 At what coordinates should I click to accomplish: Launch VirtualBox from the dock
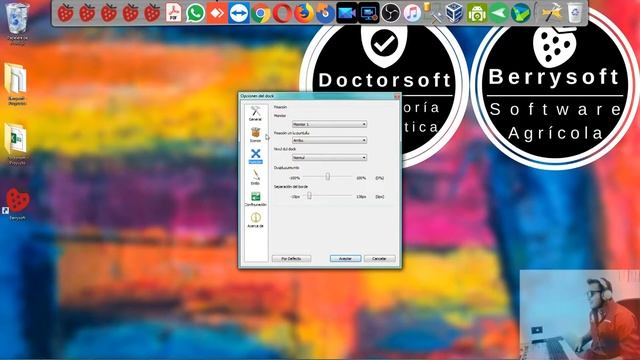click(455, 13)
